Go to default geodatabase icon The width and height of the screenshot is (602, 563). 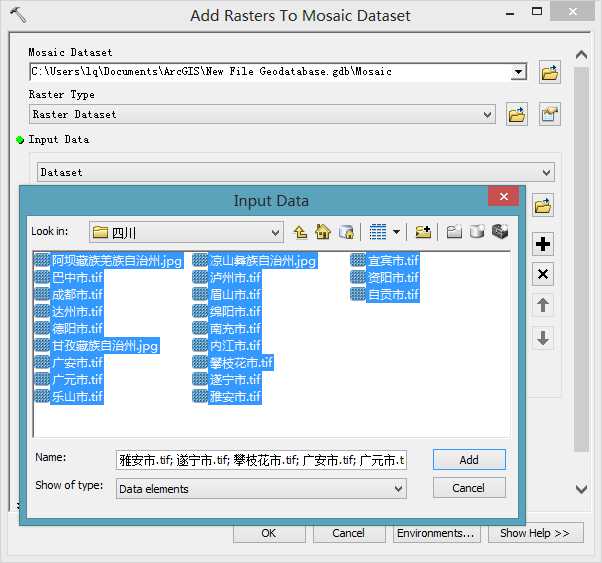pos(346,232)
